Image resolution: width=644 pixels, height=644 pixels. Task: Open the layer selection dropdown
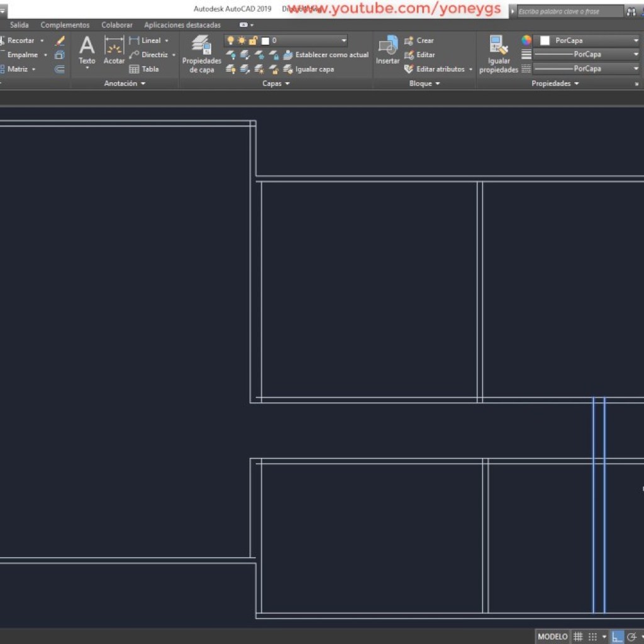point(343,40)
